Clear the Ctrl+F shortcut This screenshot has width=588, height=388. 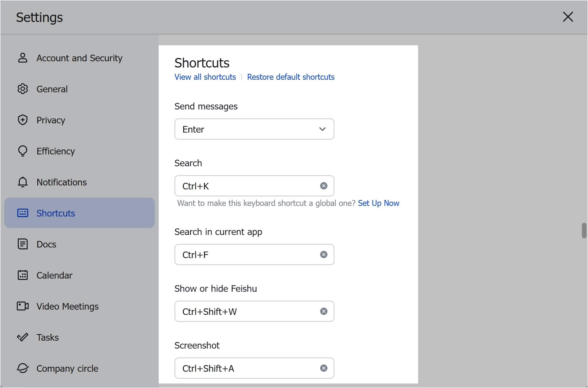point(323,254)
